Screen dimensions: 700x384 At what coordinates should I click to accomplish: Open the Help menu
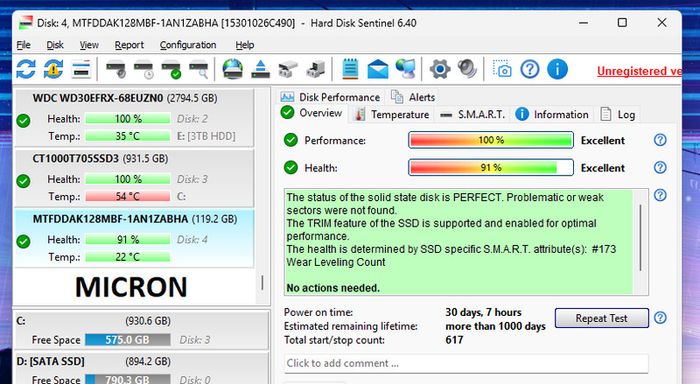click(245, 45)
